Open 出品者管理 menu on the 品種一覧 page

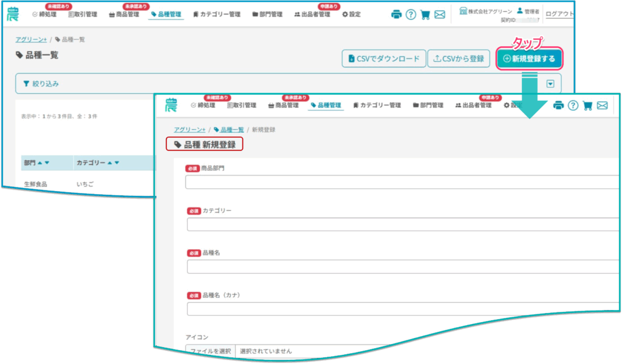click(x=312, y=15)
